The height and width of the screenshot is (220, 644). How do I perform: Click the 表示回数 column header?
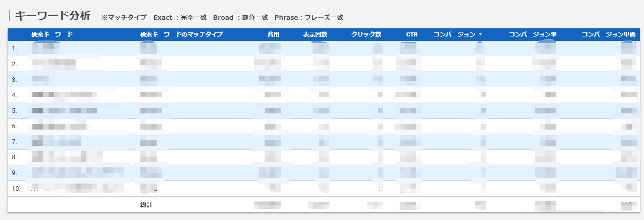[x=315, y=34]
